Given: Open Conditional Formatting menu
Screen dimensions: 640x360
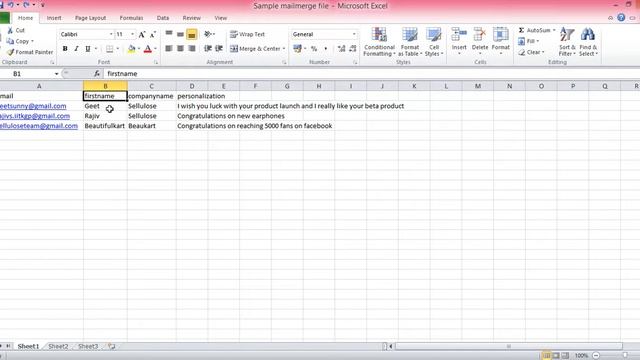Looking at the screenshot, I should [379, 42].
